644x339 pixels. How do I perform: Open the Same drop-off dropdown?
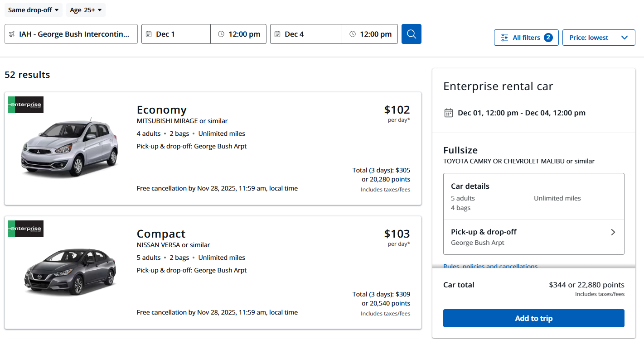(34, 10)
